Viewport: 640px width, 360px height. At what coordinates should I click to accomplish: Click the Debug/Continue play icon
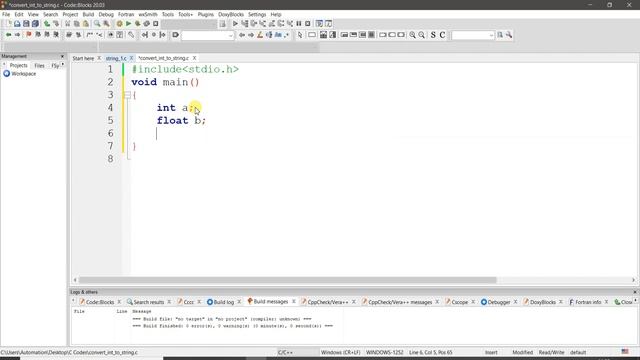pos(235,24)
